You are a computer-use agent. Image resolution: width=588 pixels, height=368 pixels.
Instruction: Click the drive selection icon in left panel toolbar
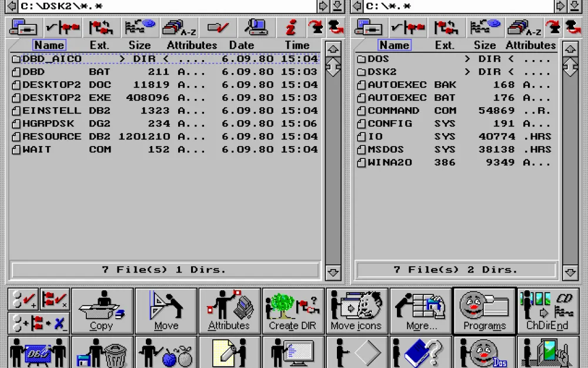point(24,28)
